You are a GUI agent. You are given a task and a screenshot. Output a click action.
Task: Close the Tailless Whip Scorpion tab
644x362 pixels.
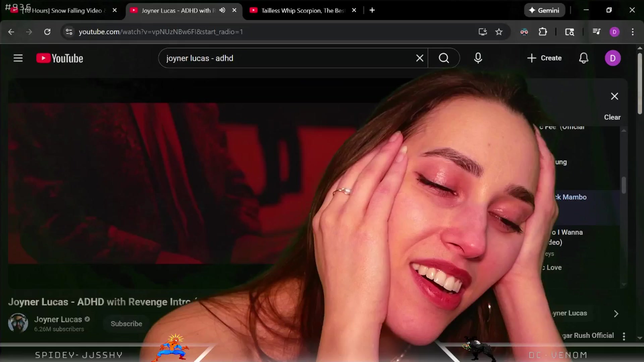354,10
